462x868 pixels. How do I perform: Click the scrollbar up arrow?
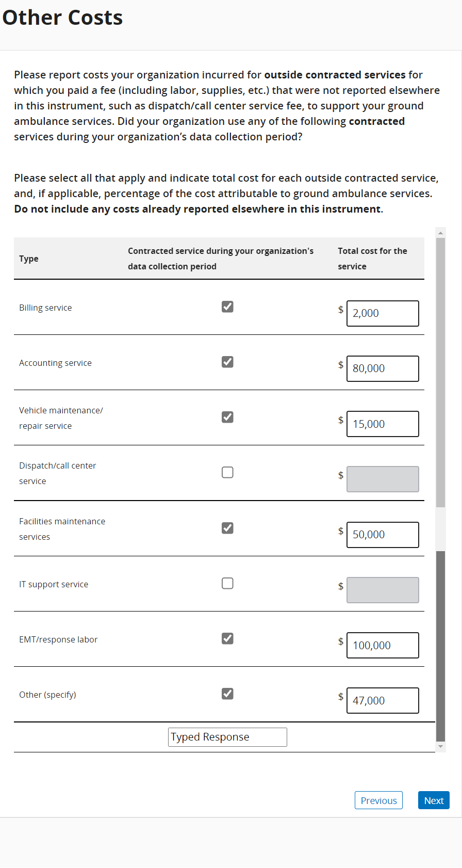(440, 233)
